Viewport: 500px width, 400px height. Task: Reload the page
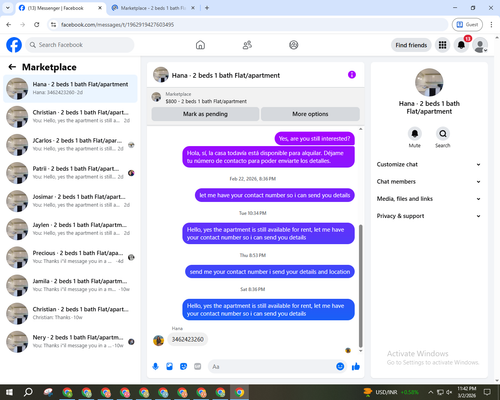37,24
